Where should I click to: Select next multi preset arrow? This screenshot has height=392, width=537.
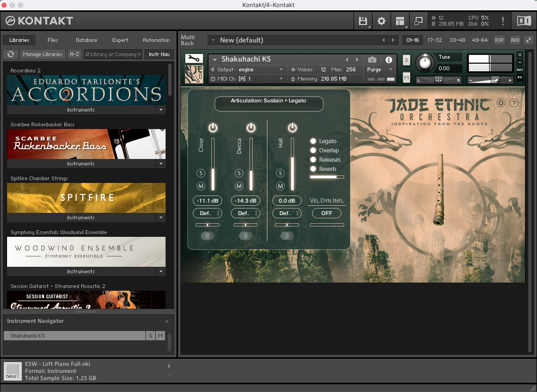(x=393, y=40)
